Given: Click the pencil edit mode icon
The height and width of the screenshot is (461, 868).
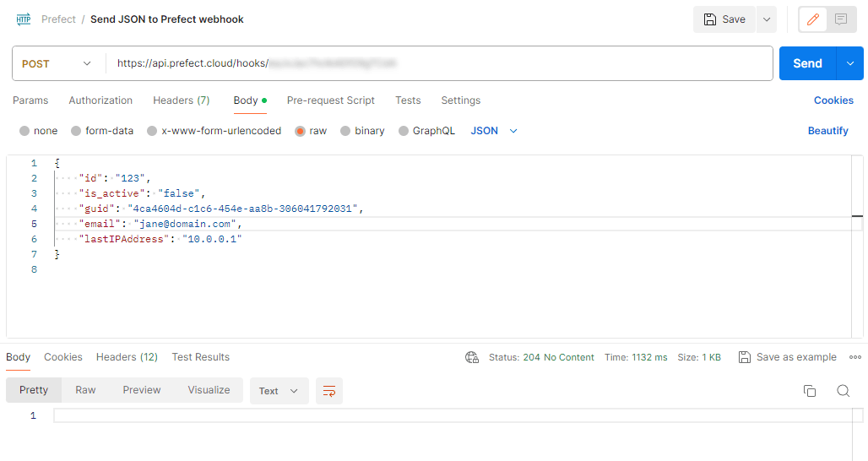Looking at the screenshot, I should (813, 19).
